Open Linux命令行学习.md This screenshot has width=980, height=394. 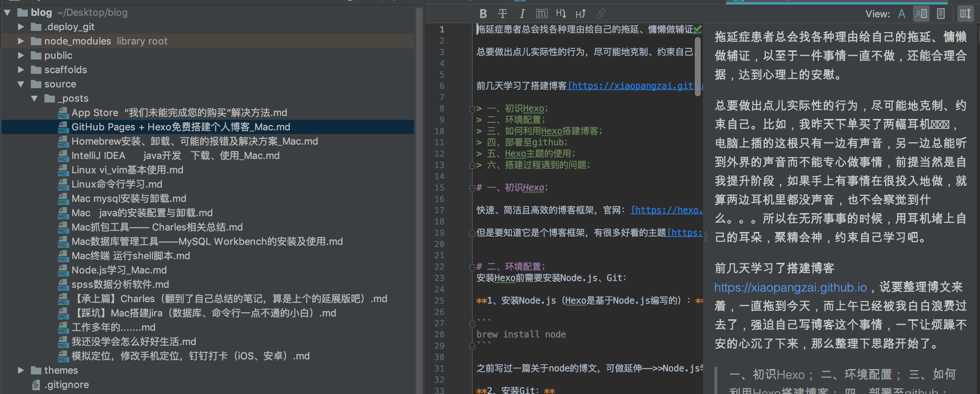pos(117,184)
